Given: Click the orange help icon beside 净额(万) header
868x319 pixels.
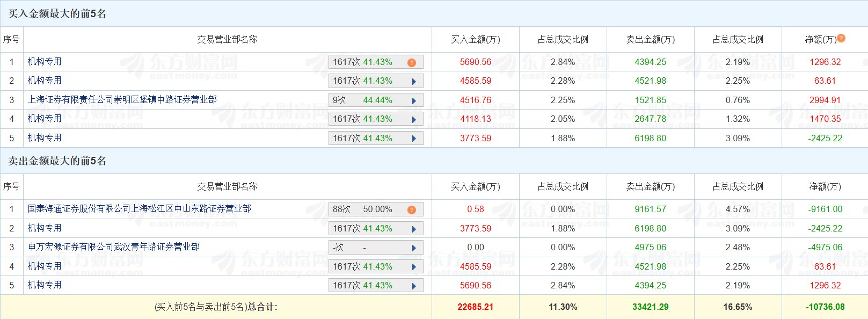Looking at the screenshot, I should (x=841, y=38).
